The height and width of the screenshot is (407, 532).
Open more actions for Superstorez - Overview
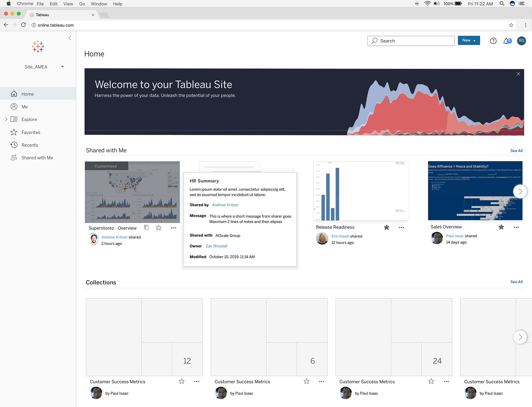[174, 228]
